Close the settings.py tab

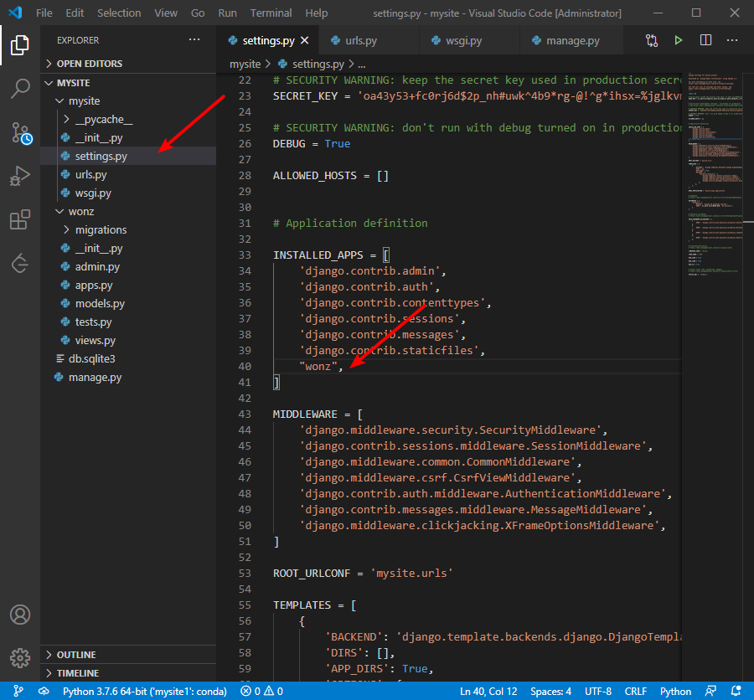304,40
